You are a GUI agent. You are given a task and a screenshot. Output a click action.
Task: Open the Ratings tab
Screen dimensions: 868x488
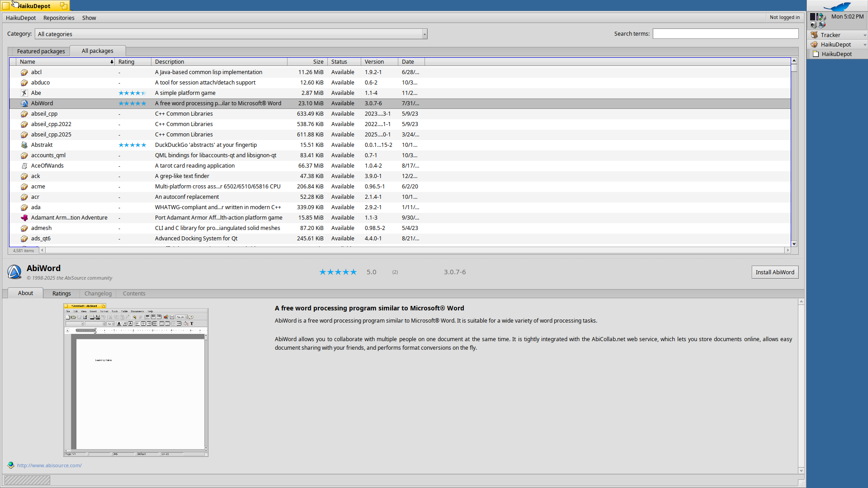coord(61,294)
